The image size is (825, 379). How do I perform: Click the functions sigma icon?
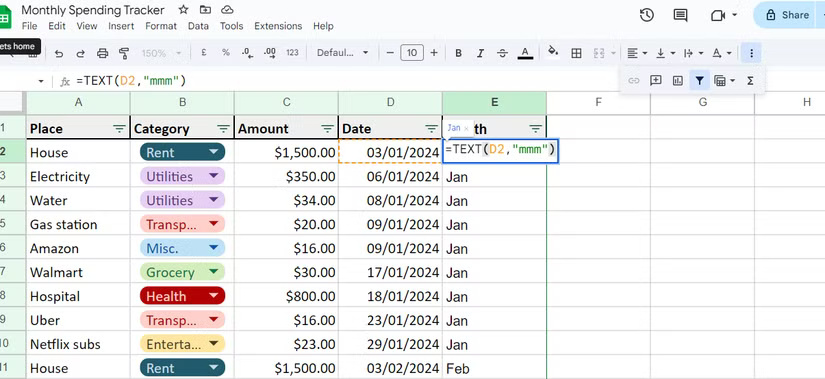click(x=750, y=81)
